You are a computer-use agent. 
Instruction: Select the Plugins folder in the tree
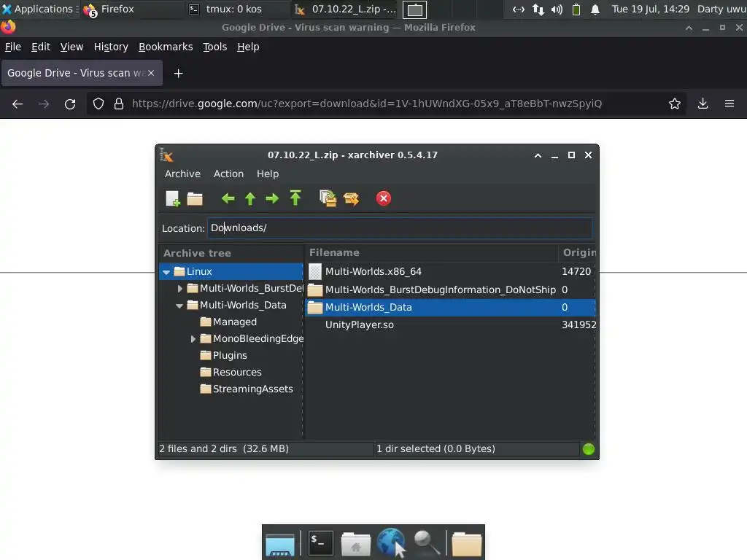pos(230,356)
